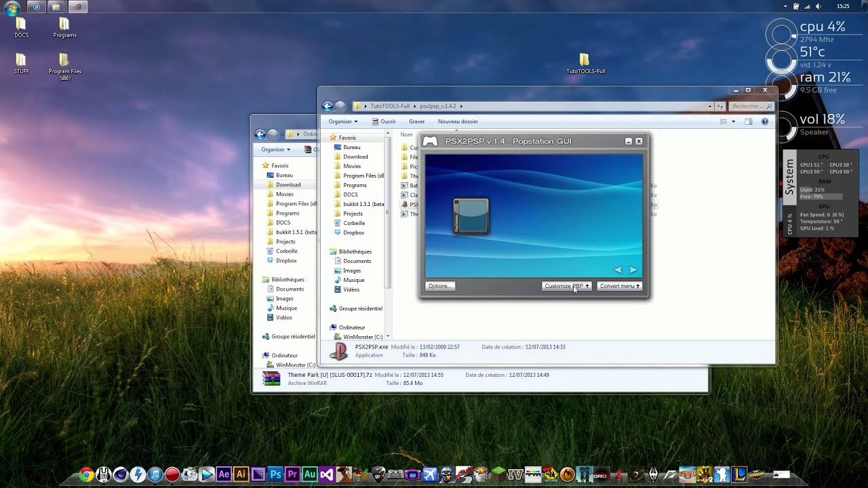The image size is (868, 488).
Task: Click psx2psp_v.1.4.2 in the address breadcrumb
Action: 437,106
